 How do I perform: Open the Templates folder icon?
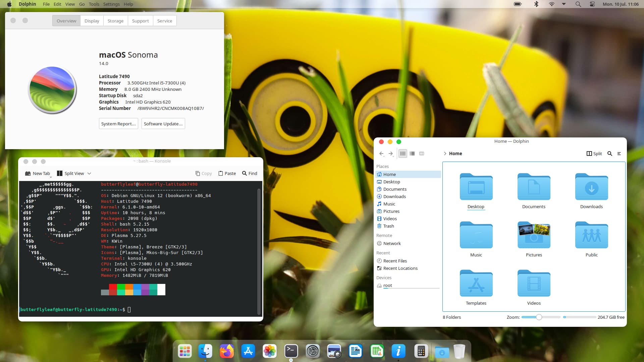click(x=476, y=283)
